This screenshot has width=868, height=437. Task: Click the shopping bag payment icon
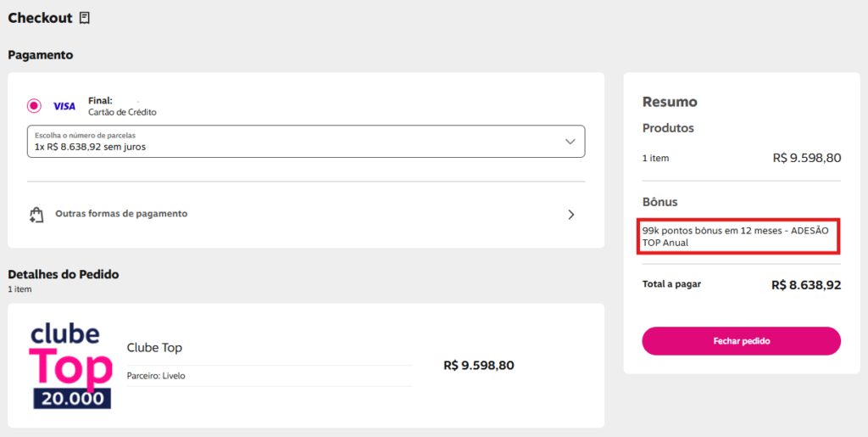36,215
